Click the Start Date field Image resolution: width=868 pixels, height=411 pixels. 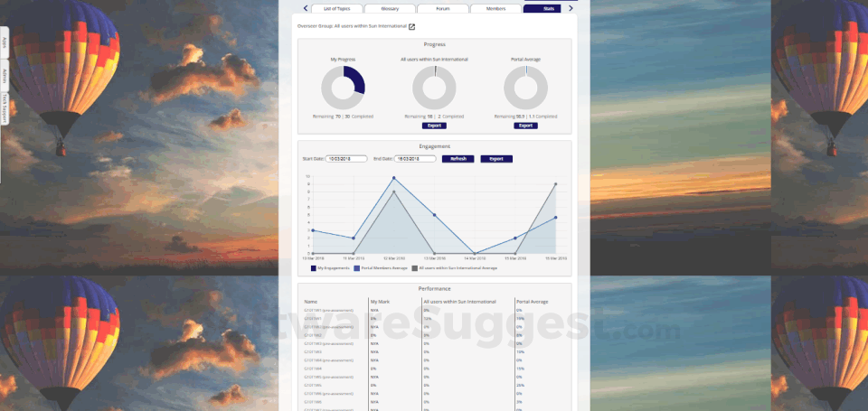(346, 159)
